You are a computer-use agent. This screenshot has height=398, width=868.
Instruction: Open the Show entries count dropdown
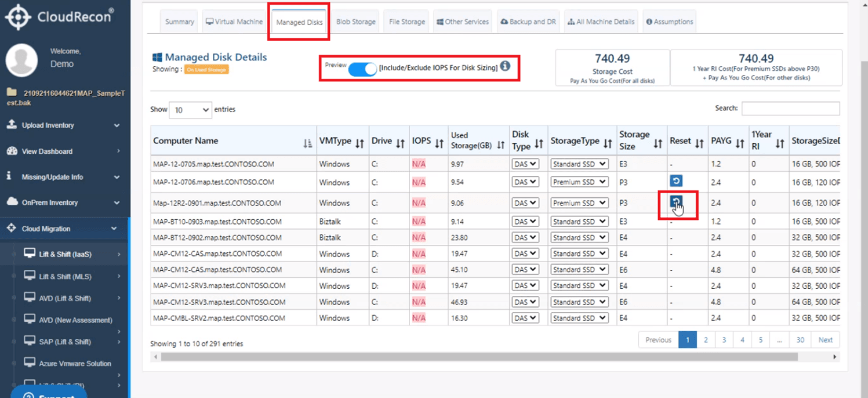point(190,110)
